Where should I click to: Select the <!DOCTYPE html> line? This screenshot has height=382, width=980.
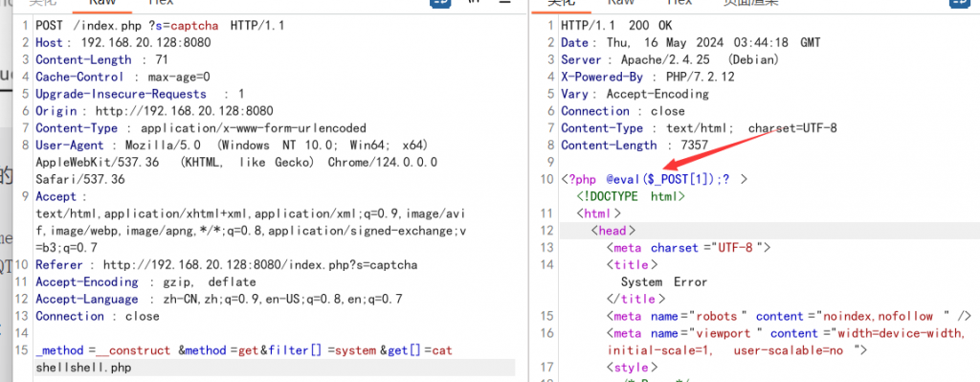pyautogui.click(x=632, y=196)
